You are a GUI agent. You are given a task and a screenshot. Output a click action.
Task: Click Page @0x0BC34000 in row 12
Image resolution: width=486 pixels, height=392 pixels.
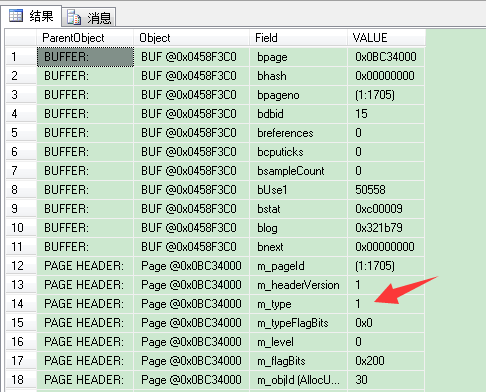pos(192,266)
